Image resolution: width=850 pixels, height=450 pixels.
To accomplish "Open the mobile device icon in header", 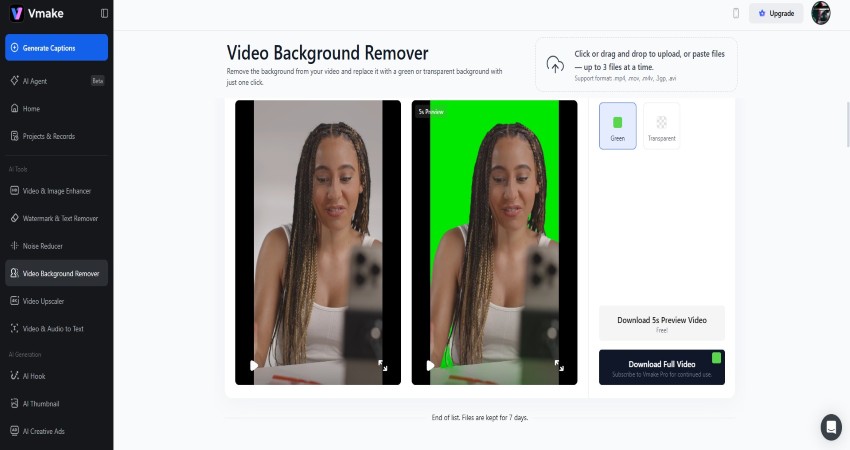I will click(736, 13).
